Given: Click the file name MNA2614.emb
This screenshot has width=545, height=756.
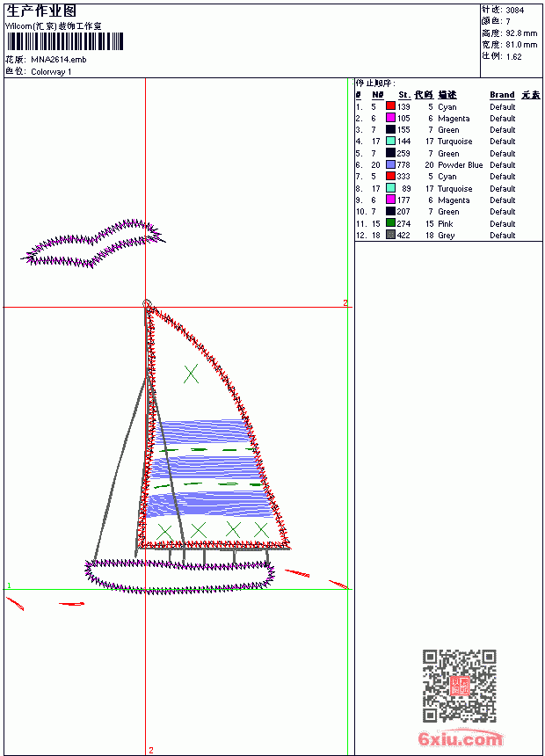Looking at the screenshot, I should (59, 60).
